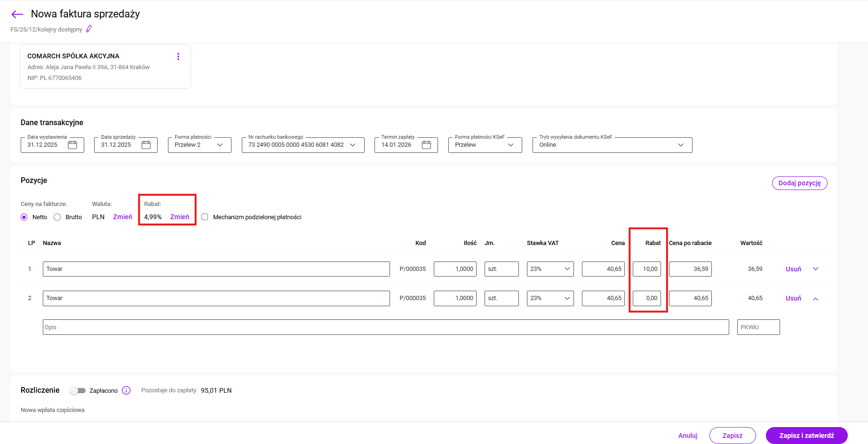Click the info icon next to Zapłacono
Screen dimensions: 868x444
tap(126, 390)
